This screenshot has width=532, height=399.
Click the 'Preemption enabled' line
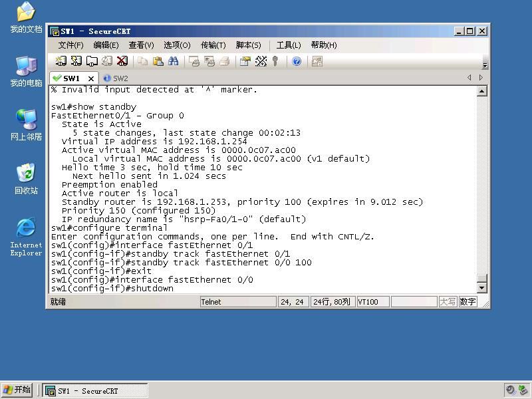110,185
